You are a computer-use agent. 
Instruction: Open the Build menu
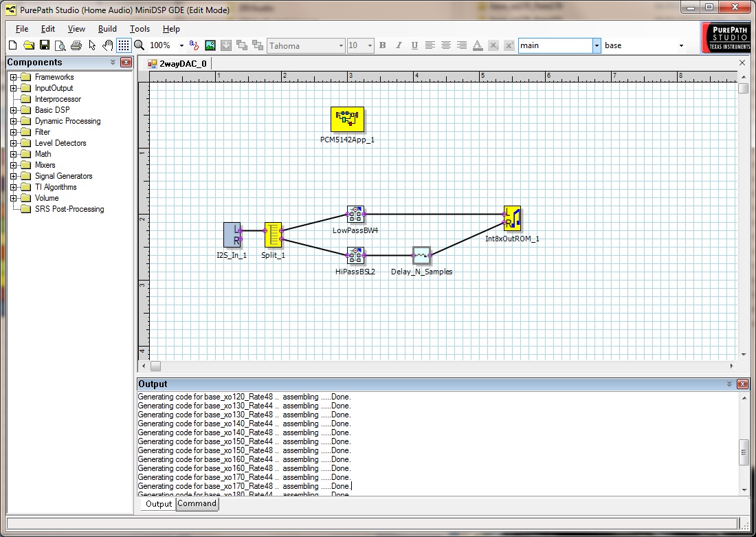click(107, 28)
